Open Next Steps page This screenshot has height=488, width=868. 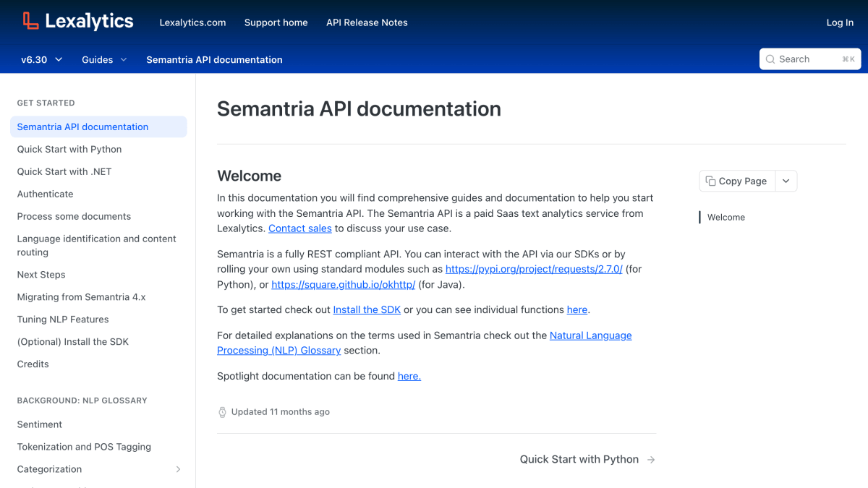tap(41, 275)
